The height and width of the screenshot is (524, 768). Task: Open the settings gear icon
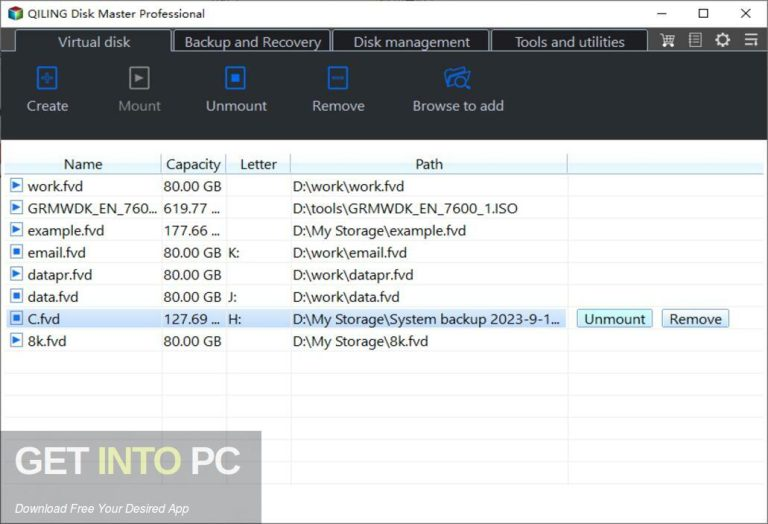[722, 40]
